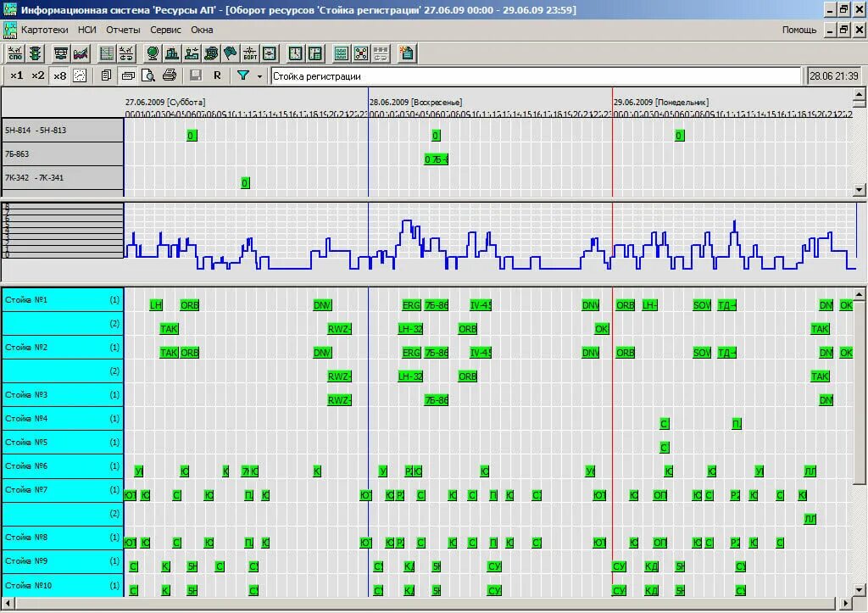Click the R button in the toolbar
868x613 pixels.
217,75
